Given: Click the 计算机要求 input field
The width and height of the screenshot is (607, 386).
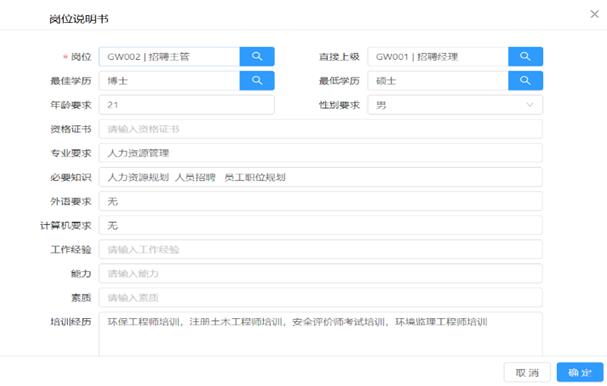Looking at the screenshot, I should point(321,225).
